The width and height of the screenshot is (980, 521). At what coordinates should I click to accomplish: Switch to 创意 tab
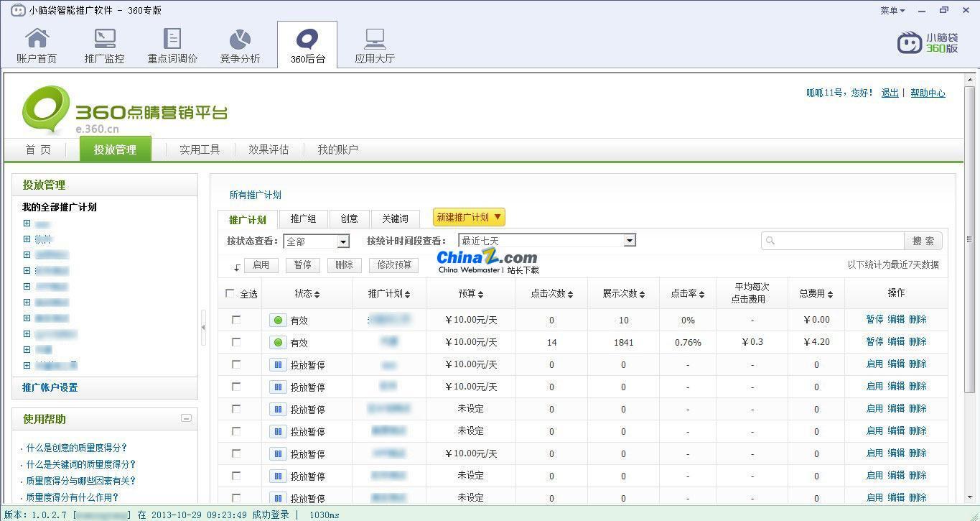[x=349, y=219]
